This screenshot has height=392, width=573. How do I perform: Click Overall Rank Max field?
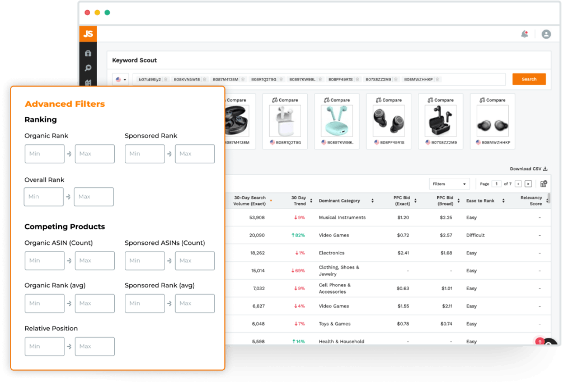94,196
